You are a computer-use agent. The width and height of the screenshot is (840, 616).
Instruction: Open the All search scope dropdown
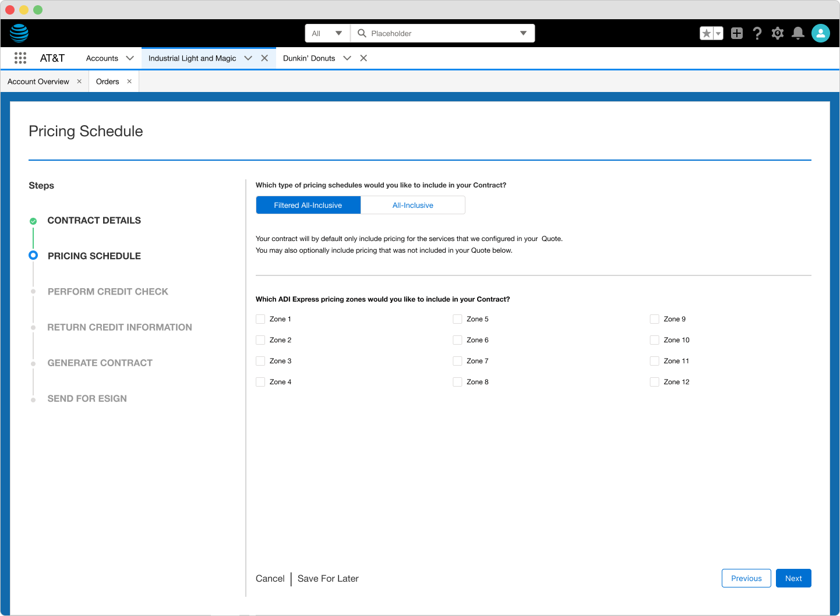click(327, 33)
